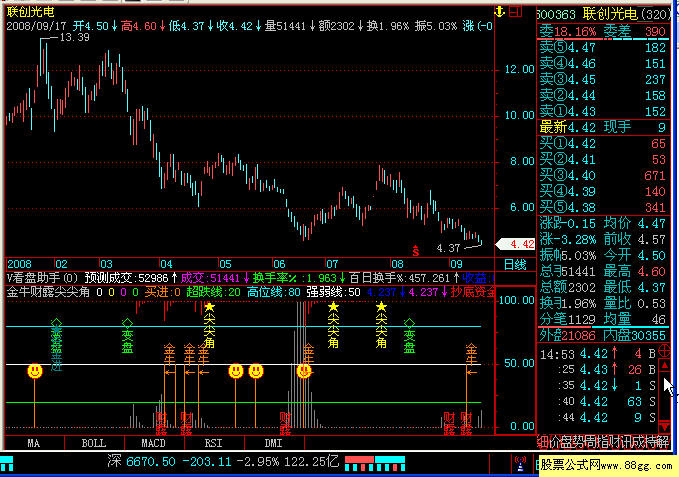The height and width of the screenshot is (477, 679).
Task: Open the 成 tab in bottom-right panel
Action: [639, 442]
